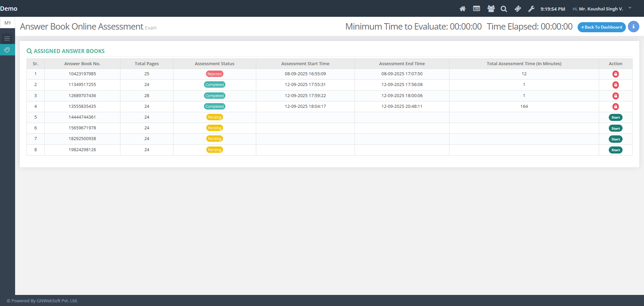
Task: Click the users group icon
Action: click(x=491, y=9)
